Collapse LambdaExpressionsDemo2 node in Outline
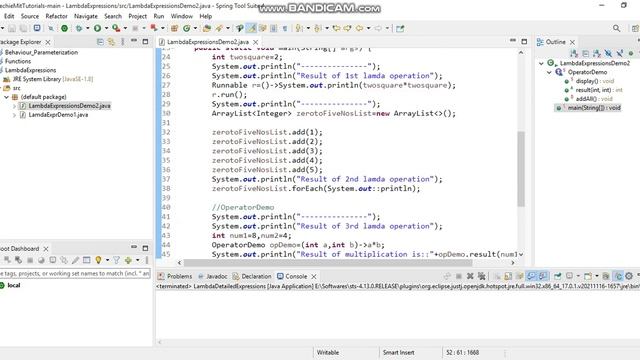640x360 pixels. pyautogui.click(x=541, y=63)
